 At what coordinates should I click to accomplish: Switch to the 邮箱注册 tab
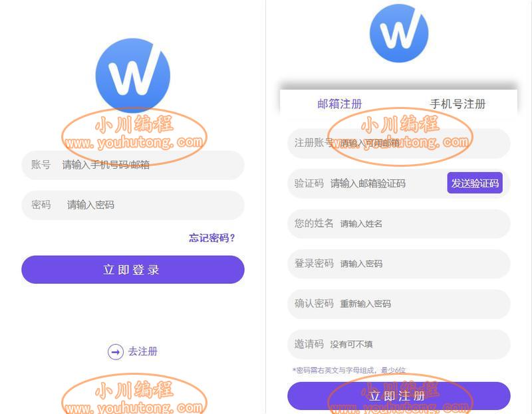coord(340,104)
